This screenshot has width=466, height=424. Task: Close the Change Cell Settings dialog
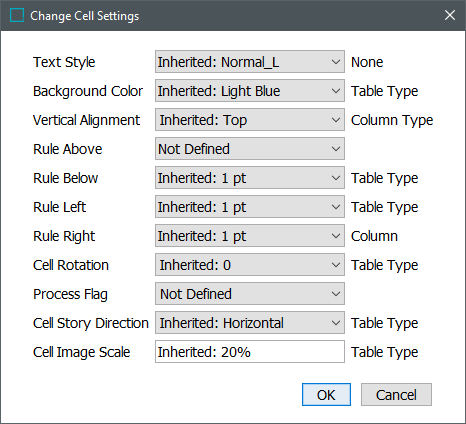pos(450,15)
